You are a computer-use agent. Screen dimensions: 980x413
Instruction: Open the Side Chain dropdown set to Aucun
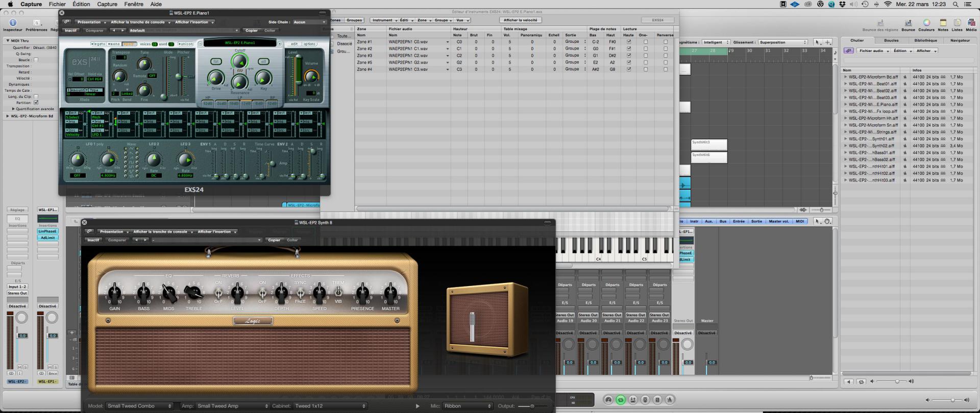pos(309,22)
